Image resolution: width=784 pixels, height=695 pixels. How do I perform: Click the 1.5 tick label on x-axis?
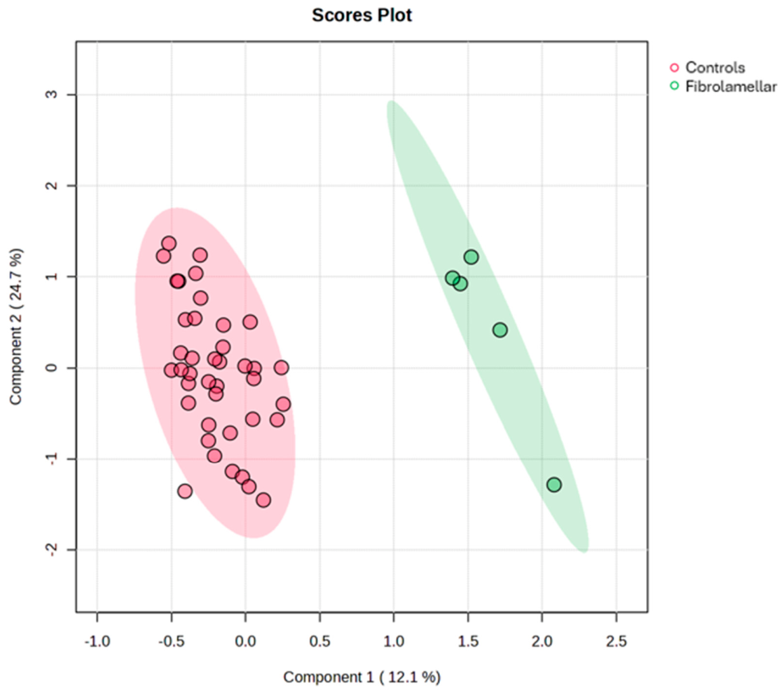coord(468,642)
